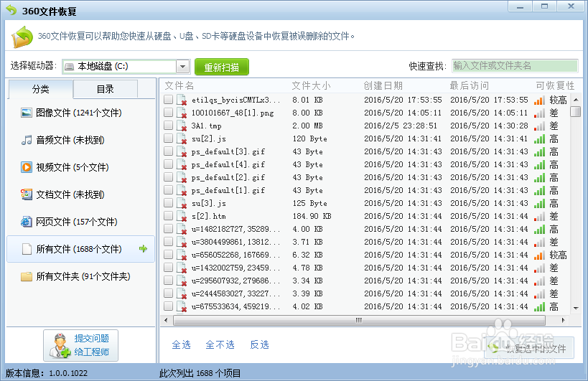This screenshot has width=588, height=381.
Task: Click the file icon for u=675533634 entry
Action: coord(182,307)
